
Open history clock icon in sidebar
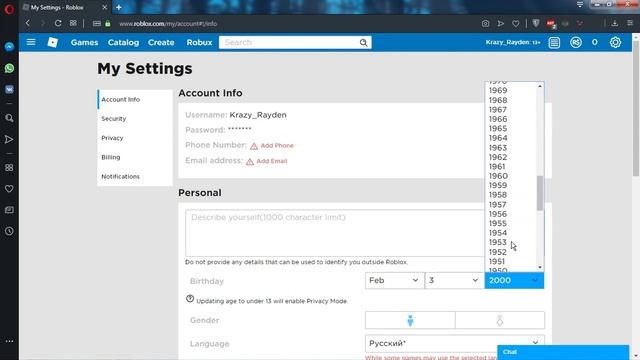click(x=9, y=231)
